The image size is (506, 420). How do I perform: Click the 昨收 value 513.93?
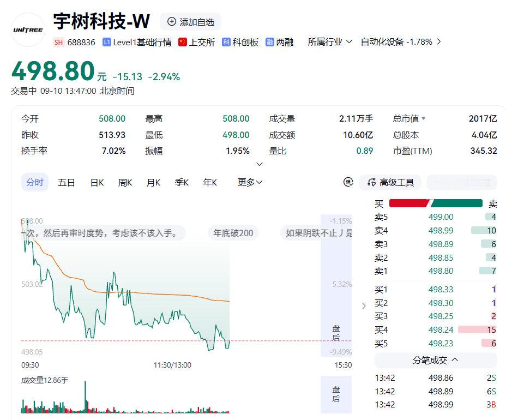click(112, 135)
